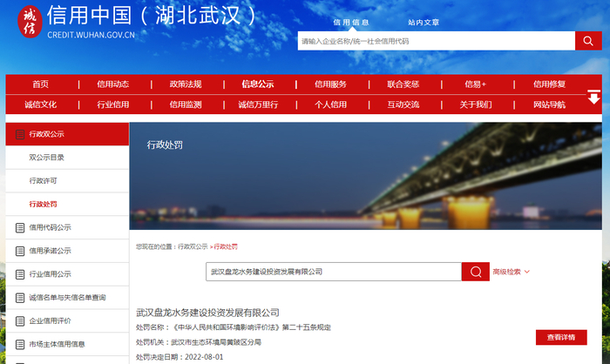Image resolution: width=610 pixels, height=364 pixels.
Task: Click the penalty search magnifier button
Action: [476, 272]
